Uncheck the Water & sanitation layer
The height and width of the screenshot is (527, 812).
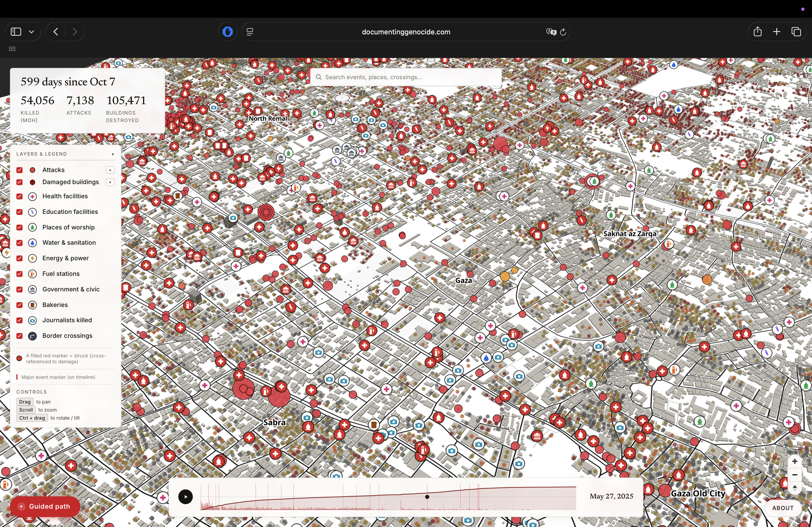[x=19, y=243]
